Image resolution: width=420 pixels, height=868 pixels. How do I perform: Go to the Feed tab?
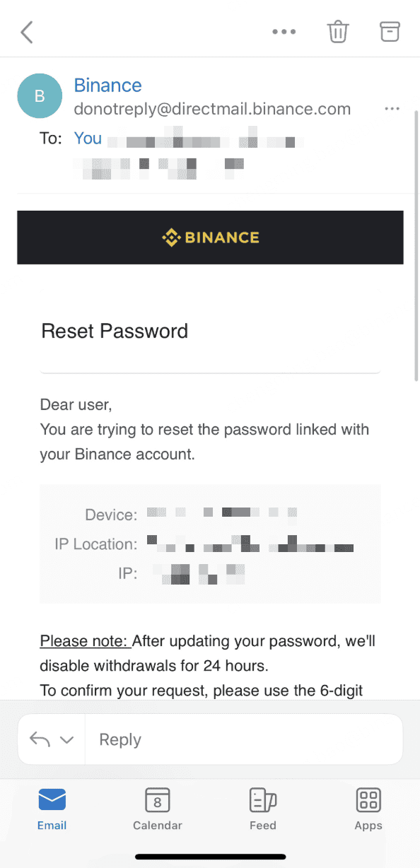[262, 810]
